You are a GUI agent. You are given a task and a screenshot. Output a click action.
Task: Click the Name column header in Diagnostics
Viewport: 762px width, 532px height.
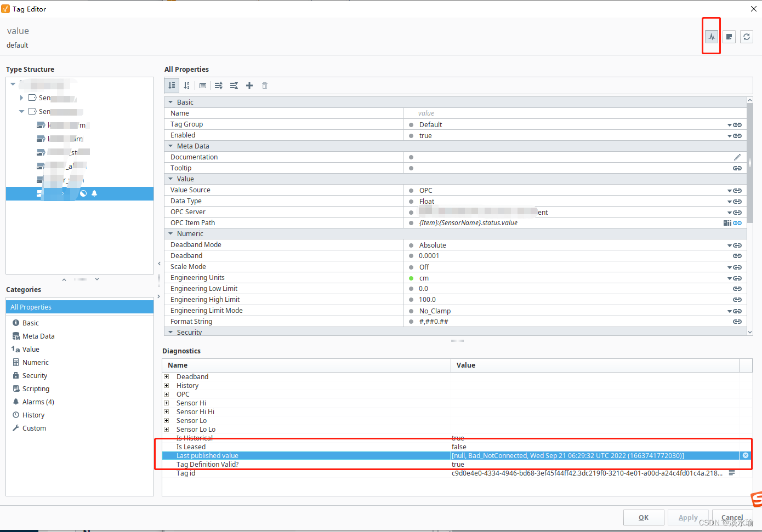[306, 365]
